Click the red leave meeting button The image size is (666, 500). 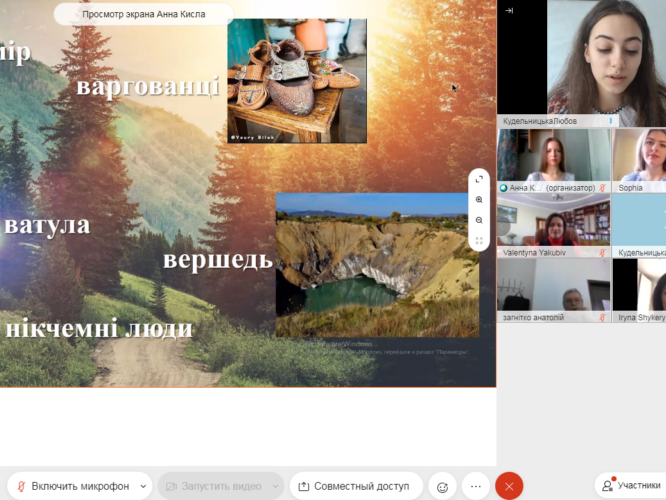509,486
